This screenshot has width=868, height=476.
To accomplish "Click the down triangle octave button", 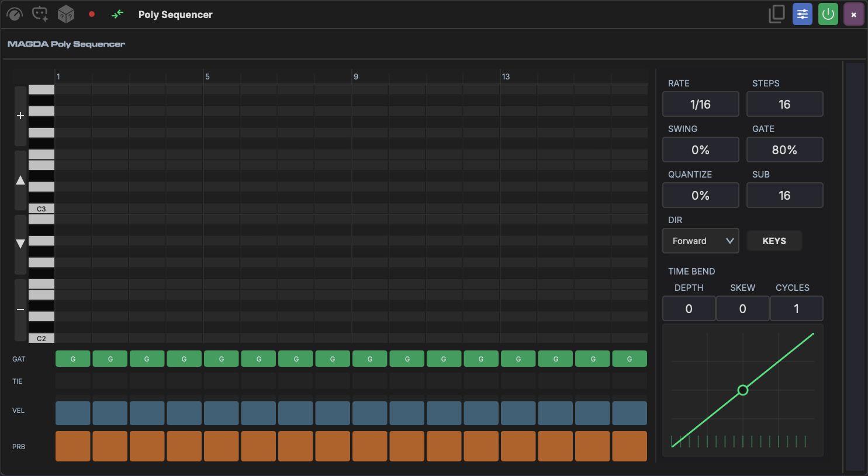I will [x=20, y=244].
